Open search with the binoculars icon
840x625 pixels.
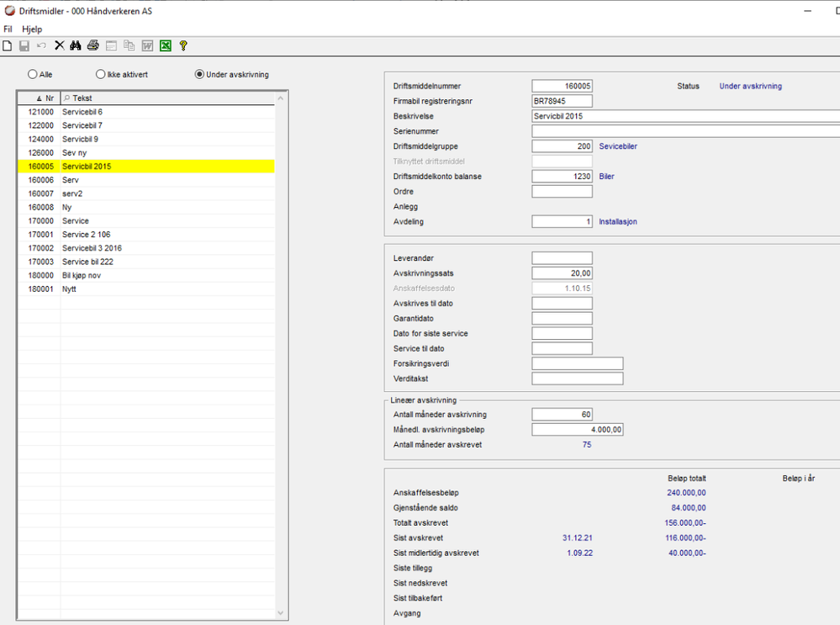[76, 45]
